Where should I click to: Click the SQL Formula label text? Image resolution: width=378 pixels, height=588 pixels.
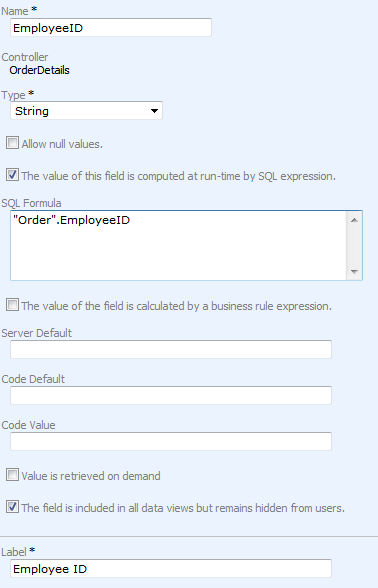31,203
